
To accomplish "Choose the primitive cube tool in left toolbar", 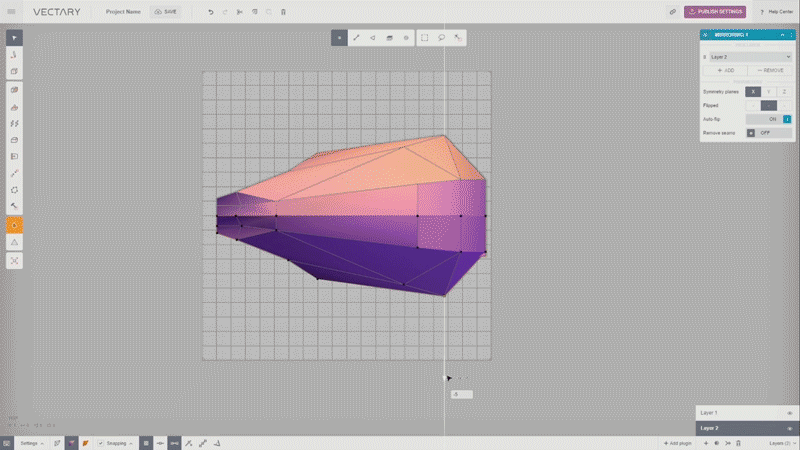I will [14, 71].
